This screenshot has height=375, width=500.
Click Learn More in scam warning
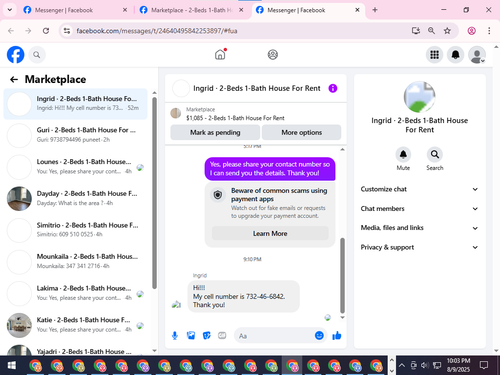coord(270,233)
